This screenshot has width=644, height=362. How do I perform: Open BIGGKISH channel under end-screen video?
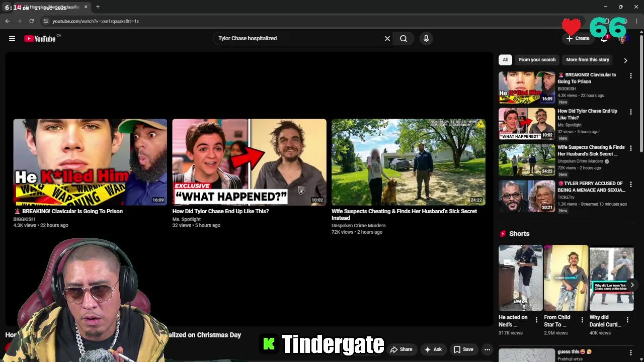24,219
